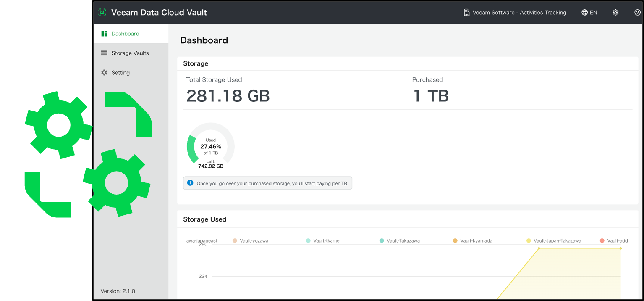Open the EN language selector

589,12
